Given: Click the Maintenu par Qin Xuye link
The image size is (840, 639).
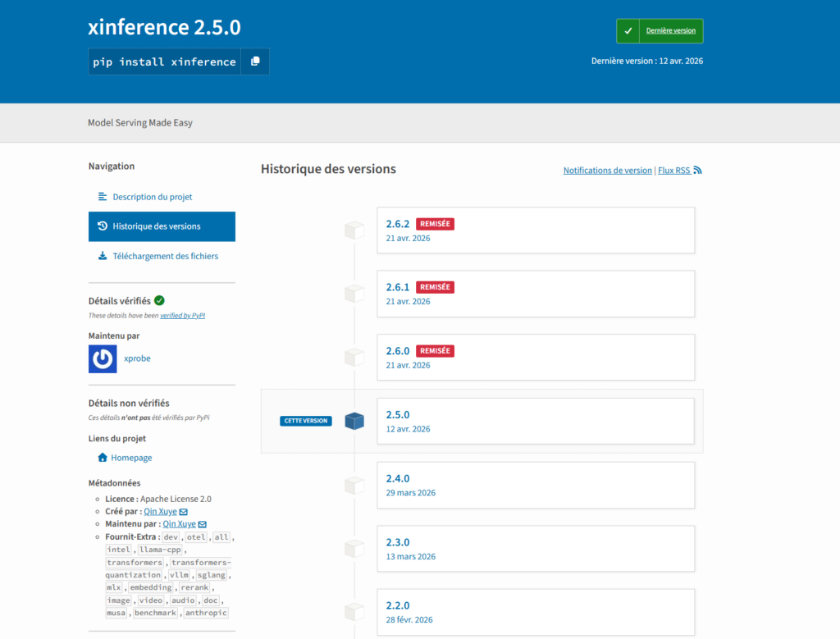Looking at the screenshot, I should pyautogui.click(x=179, y=524).
